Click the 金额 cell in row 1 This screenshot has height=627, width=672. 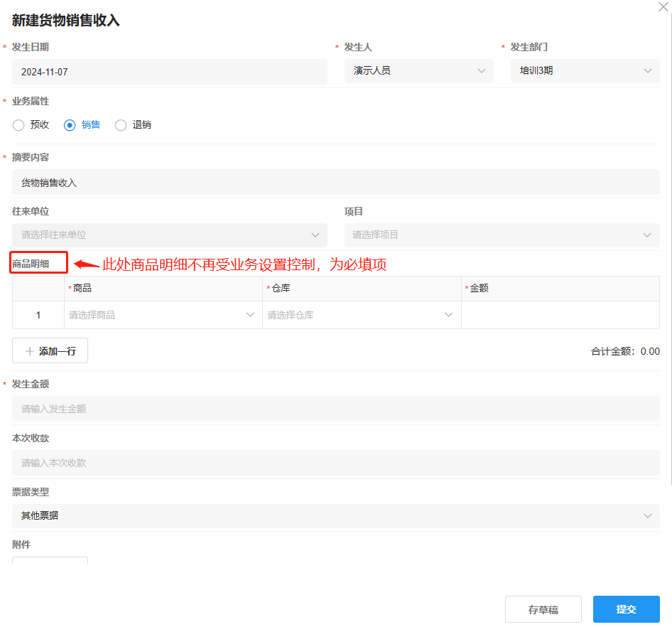click(560, 314)
